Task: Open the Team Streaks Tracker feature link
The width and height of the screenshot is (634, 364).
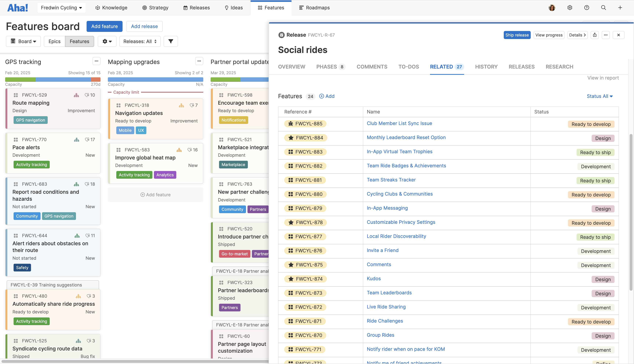Action: tap(391, 180)
